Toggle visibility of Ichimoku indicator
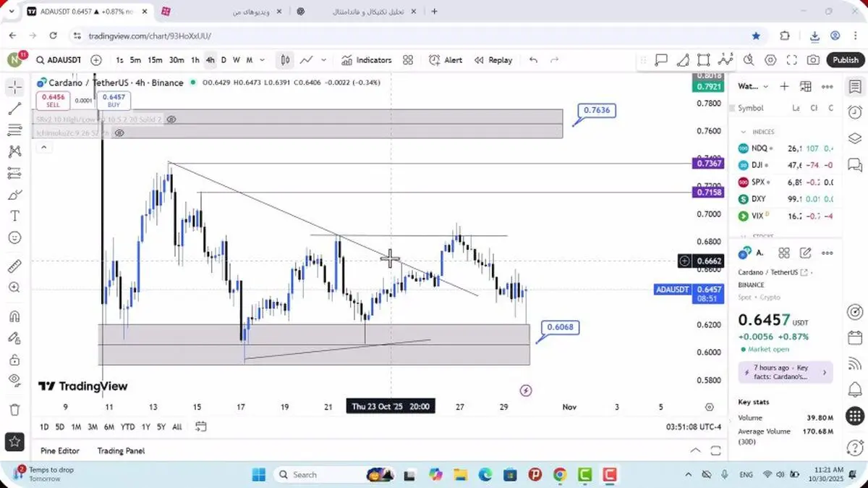Image resolution: width=868 pixels, height=488 pixels. point(119,133)
